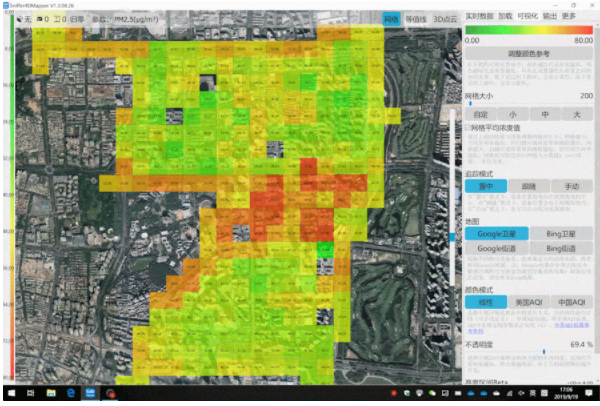This screenshot has height=406, width=600.
Task: Click the 不透明度 opacity slider
Action: point(543,351)
